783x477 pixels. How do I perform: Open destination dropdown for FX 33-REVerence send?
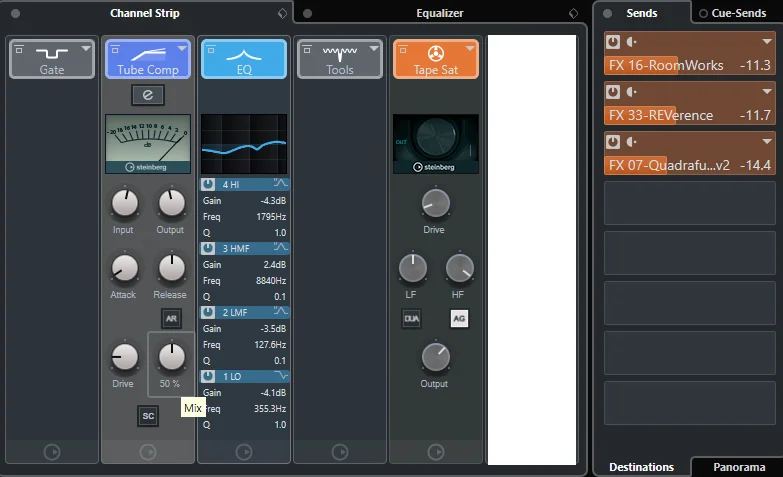pyautogui.click(x=767, y=91)
